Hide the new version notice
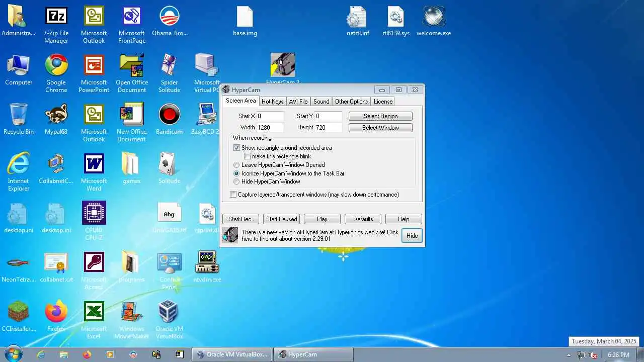The height and width of the screenshot is (362, 644). (412, 236)
